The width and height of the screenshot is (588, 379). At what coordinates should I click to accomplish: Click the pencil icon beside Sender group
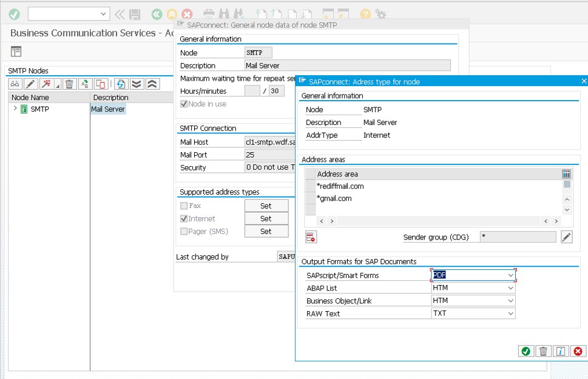point(567,237)
